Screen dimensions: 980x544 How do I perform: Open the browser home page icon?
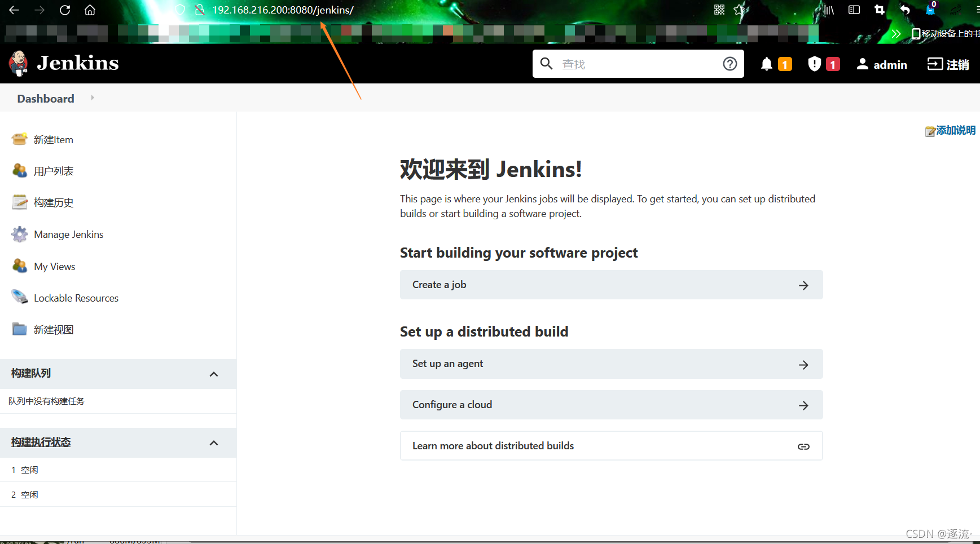click(x=90, y=10)
